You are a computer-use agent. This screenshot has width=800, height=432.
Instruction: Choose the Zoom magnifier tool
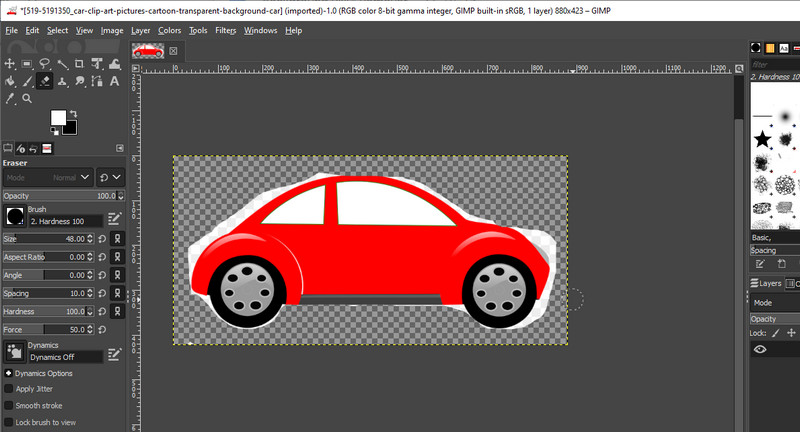click(27, 98)
